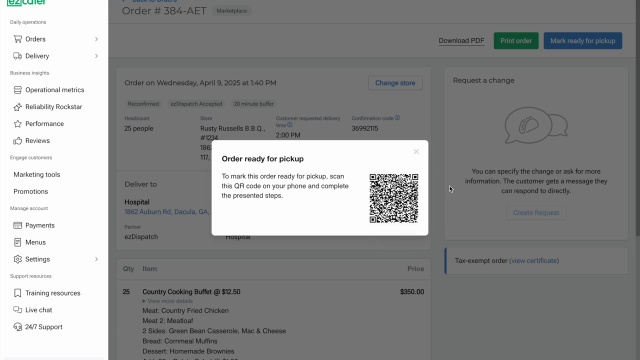Click the Training resources bookmark icon
640x360 pixels.
tap(18, 293)
